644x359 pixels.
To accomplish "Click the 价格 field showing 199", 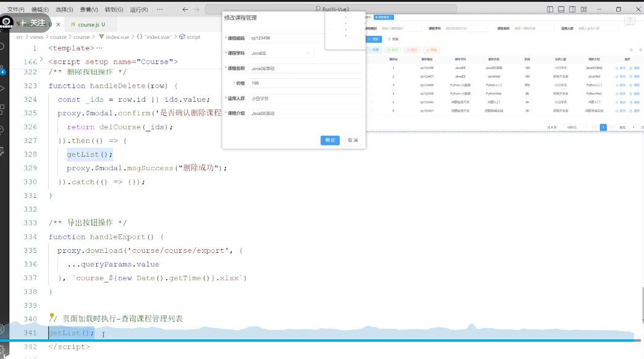I will pos(305,83).
